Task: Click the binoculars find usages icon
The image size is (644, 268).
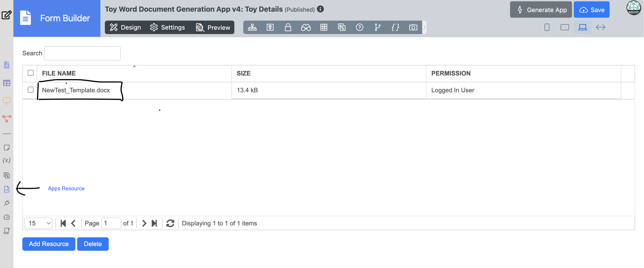Action: [x=306, y=27]
